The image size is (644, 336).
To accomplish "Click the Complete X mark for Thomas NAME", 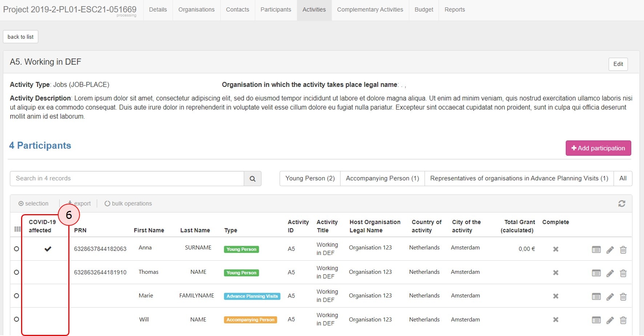I will pyautogui.click(x=556, y=273).
